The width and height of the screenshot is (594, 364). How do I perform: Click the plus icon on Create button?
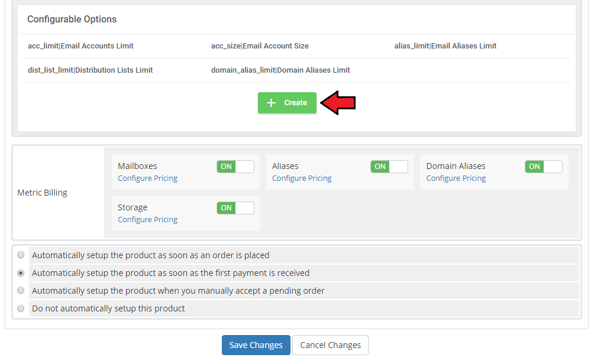pyautogui.click(x=271, y=103)
